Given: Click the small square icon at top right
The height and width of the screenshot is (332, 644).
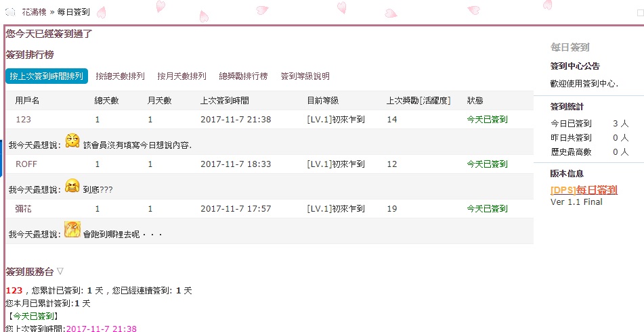Looking at the screenshot, I should click(x=641, y=13).
